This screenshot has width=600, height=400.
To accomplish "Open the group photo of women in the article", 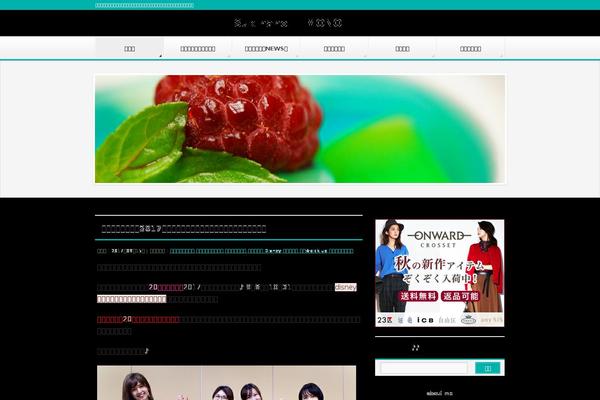I will [227, 383].
